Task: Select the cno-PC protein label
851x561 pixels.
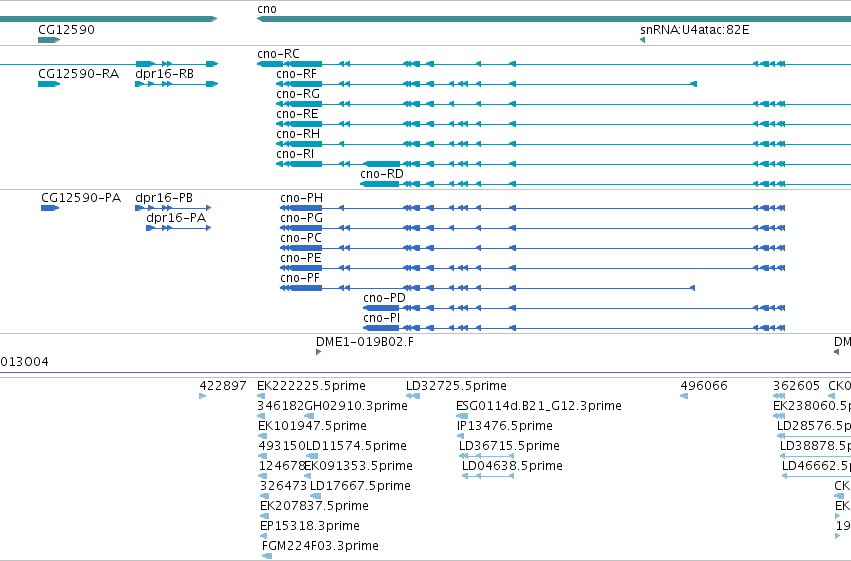Action: [x=301, y=238]
